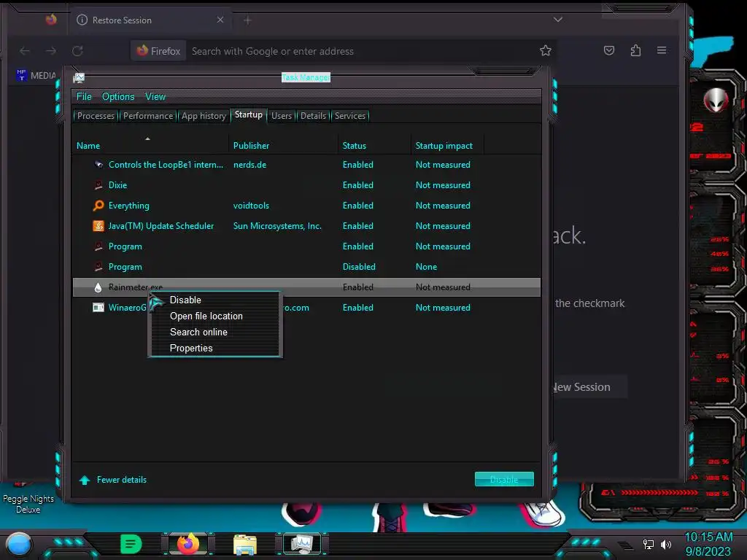Select the Dixie row name
This screenshot has width=747, height=560.
(117, 185)
